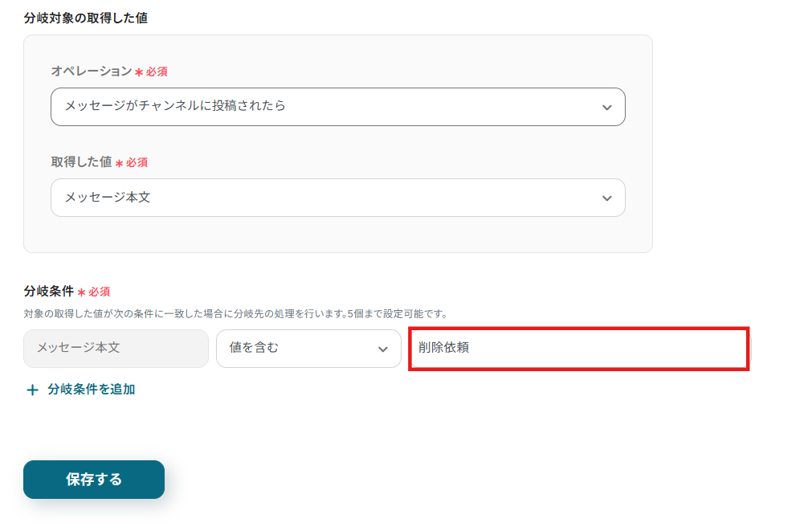
Task: Click the plus icon beside 分岐条件を追加
Action: pyautogui.click(x=32, y=390)
